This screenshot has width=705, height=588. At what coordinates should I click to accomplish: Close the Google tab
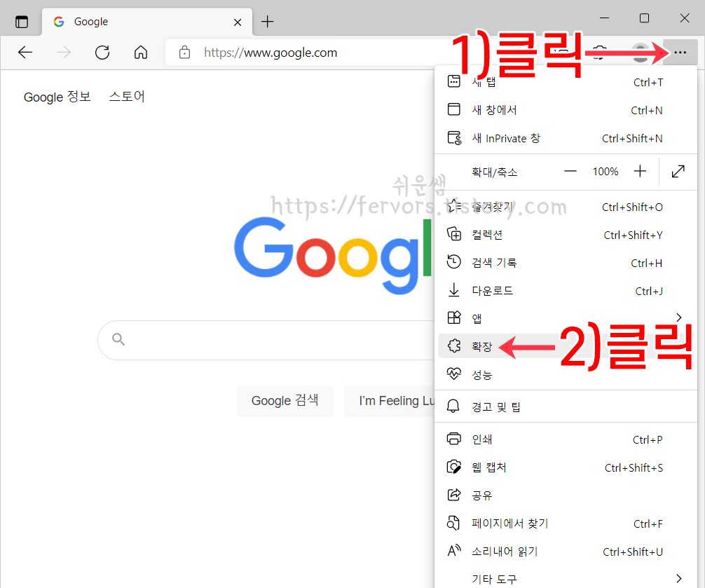238,22
